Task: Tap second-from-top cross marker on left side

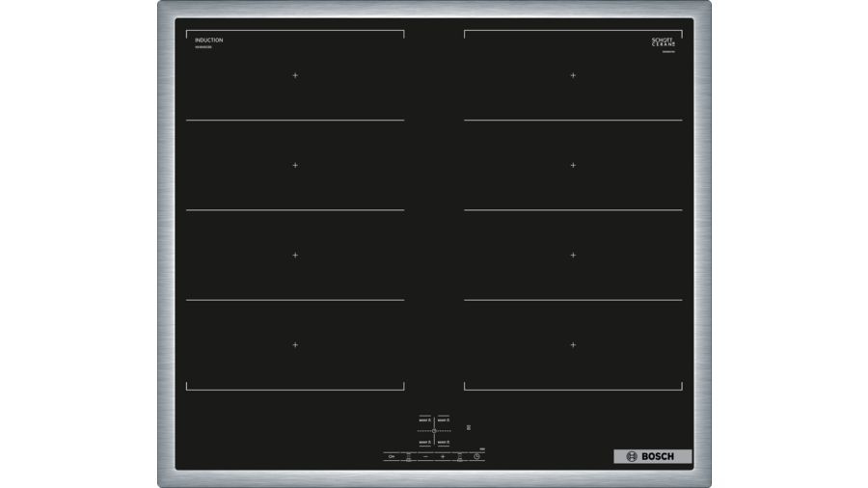Action: [x=295, y=165]
